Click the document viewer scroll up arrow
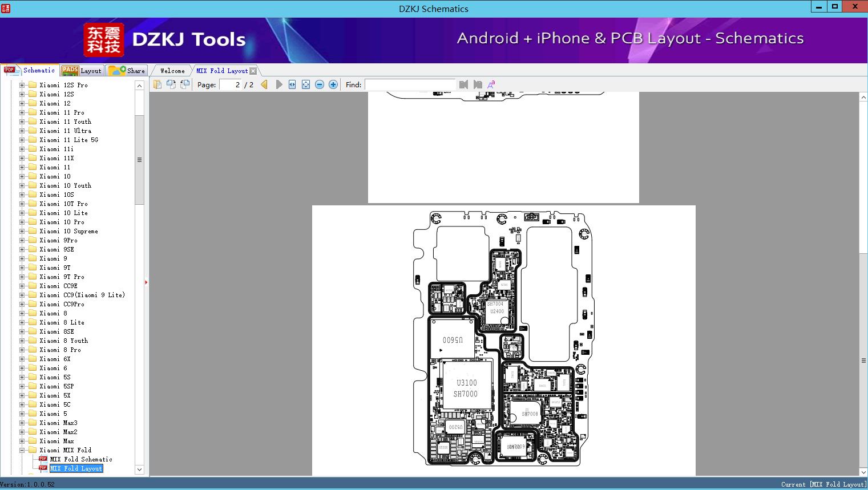The image size is (868, 490). click(863, 98)
